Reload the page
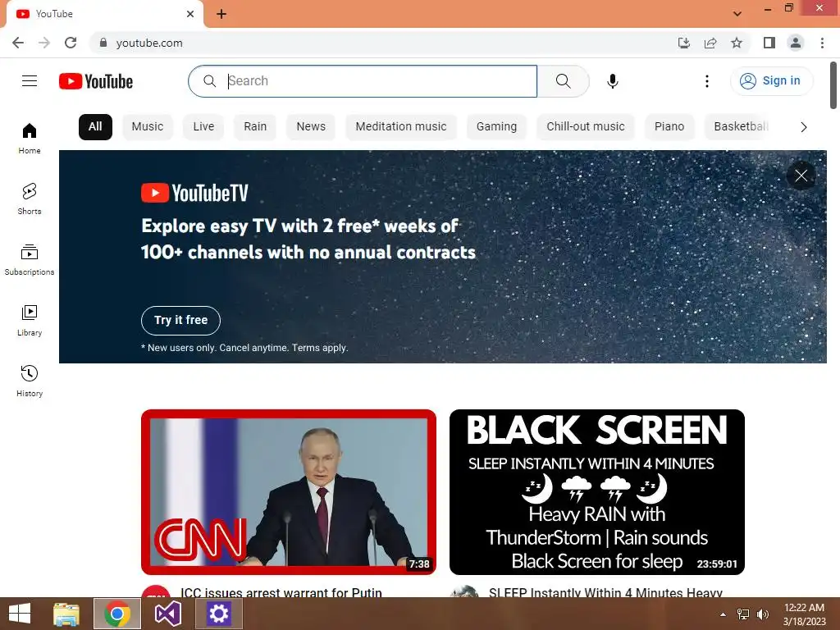Screen dimensions: 840x630 click(x=71, y=43)
